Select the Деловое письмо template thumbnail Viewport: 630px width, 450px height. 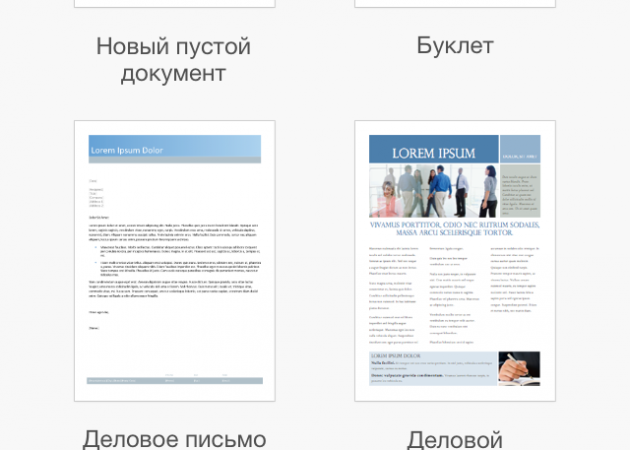click(x=174, y=261)
